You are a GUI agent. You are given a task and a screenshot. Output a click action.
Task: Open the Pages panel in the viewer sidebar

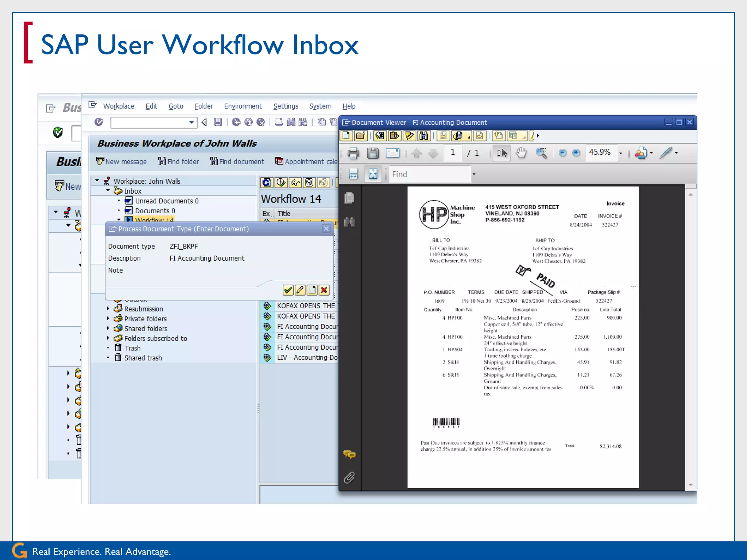coord(349,198)
